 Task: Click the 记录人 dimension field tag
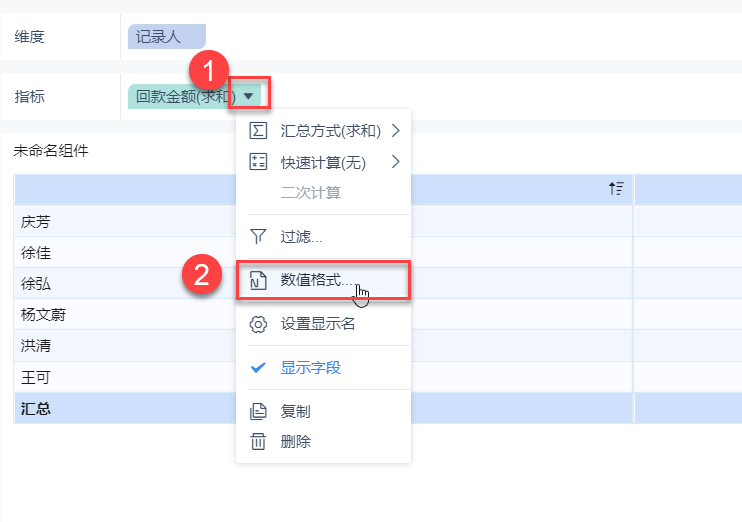[166, 37]
